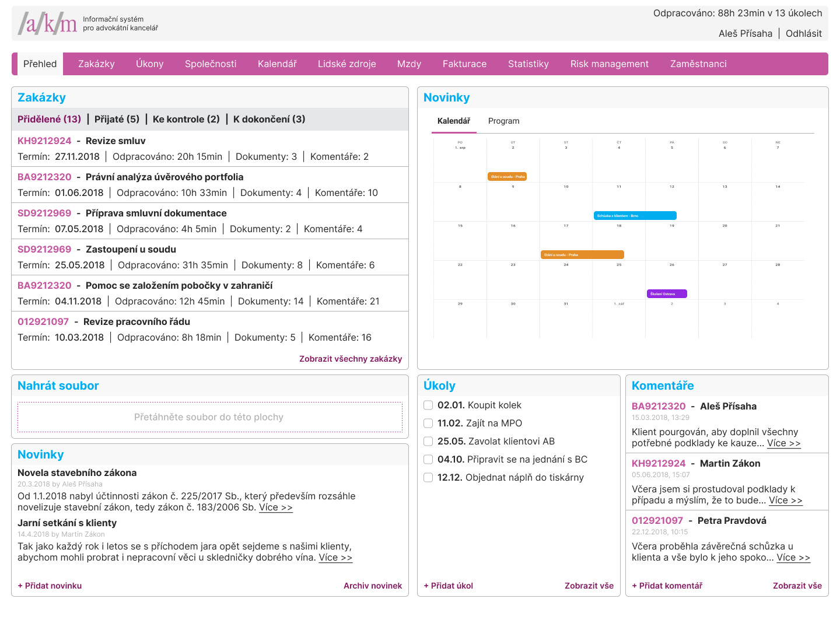840x630 pixels.
Task: Open KH9212924 in Komentáře
Action: pos(659,464)
